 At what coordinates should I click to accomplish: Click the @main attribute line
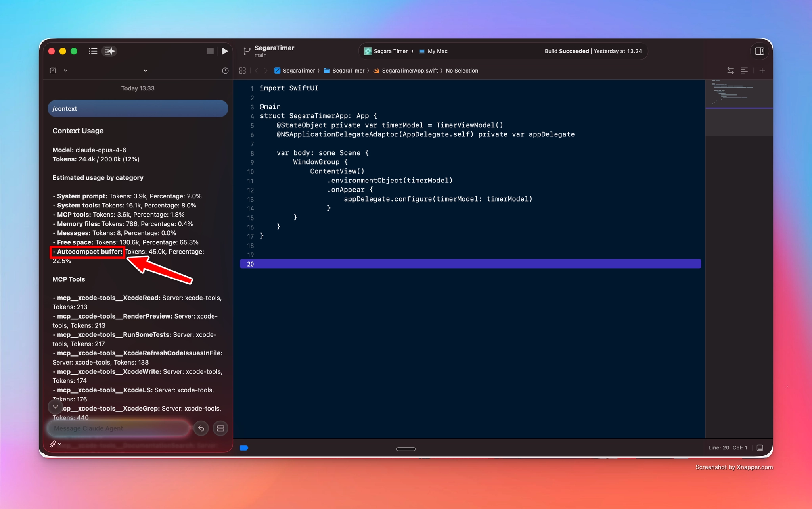point(270,107)
